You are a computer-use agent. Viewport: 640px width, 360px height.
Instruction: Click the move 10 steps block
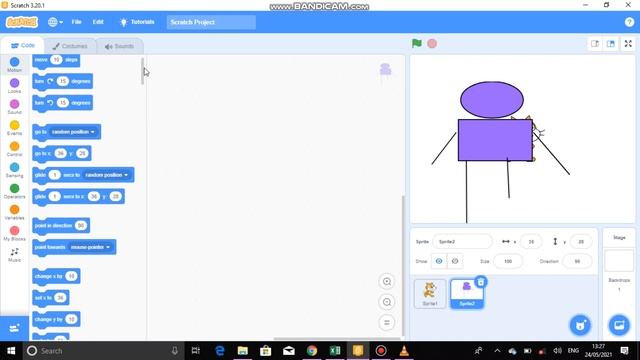click(56, 60)
